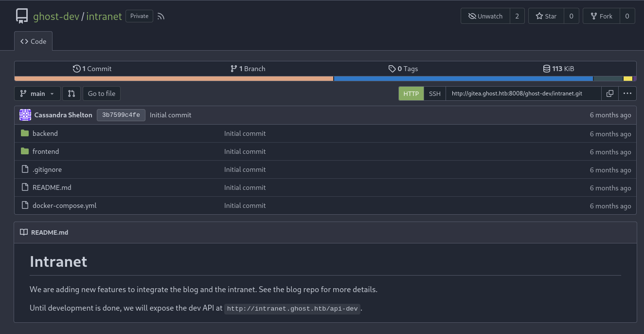Screen dimensions: 644x334
Task: Click the README.md file icon in file list
Action: click(x=25, y=187)
